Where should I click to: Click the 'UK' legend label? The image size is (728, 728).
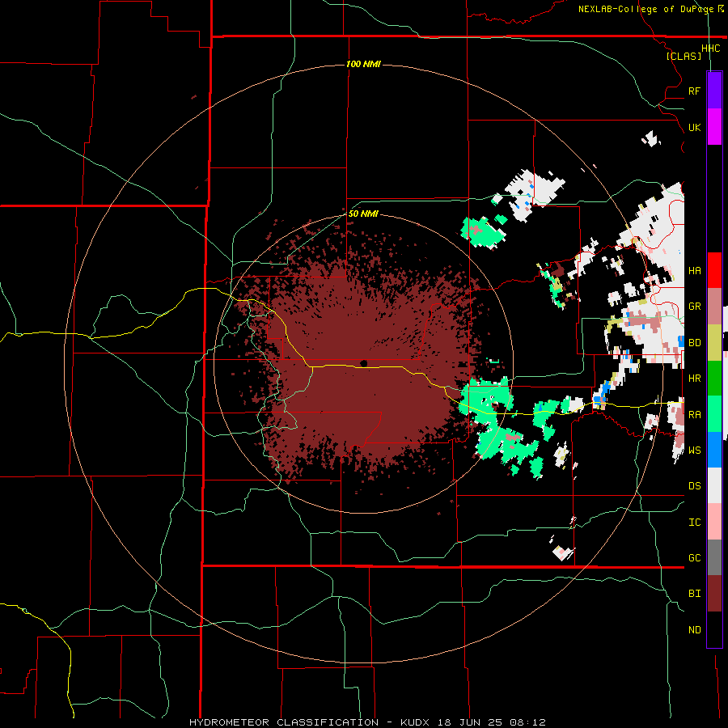click(x=694, y=127)
